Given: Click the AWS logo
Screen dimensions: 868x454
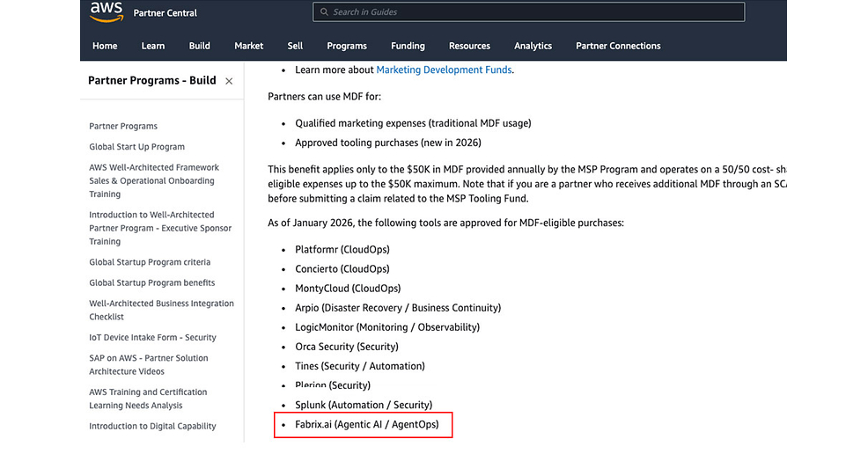Looking at the screenshot, I should [x=107, y=11].
